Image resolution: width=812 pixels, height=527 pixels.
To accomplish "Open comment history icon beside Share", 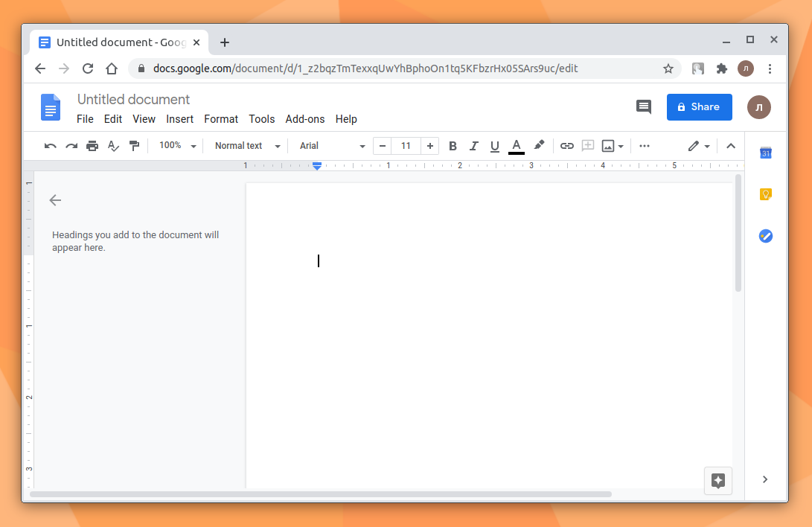I will click(x=644, y=107).
